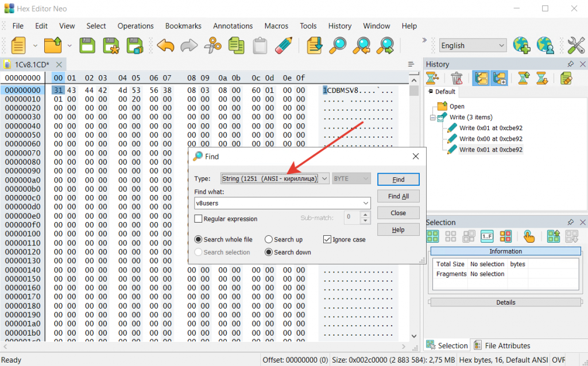Close the 1Cv8.1CD document tab

(59, 64)
